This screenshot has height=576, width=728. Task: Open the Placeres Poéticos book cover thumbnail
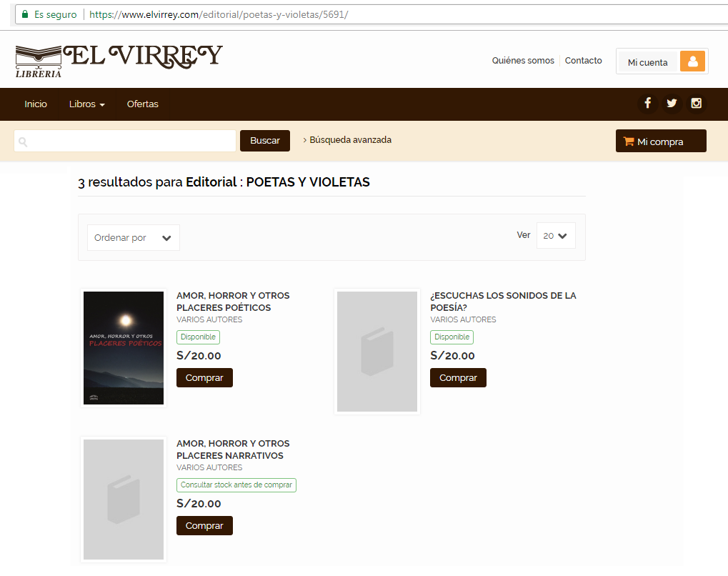point(124,348)
